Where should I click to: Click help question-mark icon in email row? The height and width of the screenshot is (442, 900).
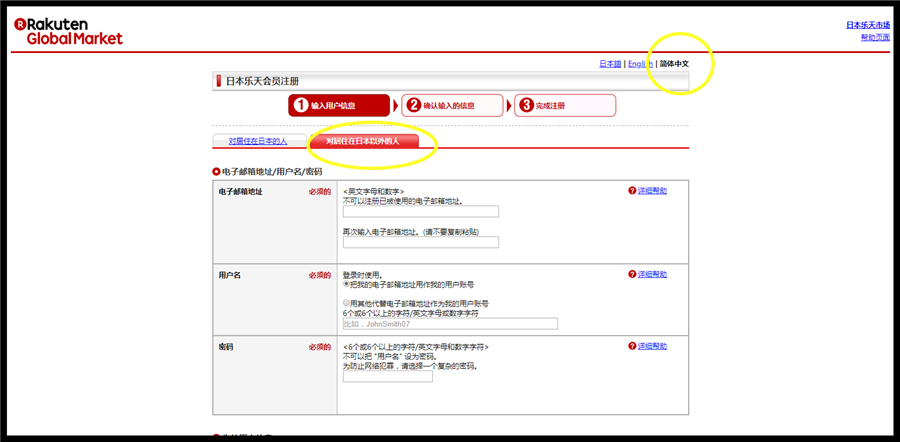pyautogui.click(x=632, y=190)
